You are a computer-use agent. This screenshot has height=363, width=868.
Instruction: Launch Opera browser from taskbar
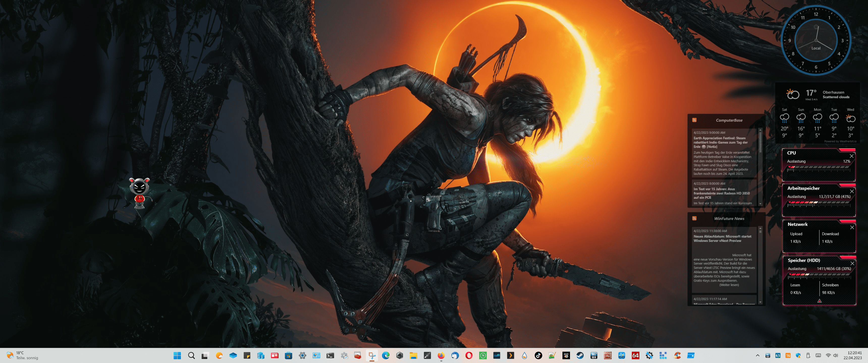click(x=469, y=356)
